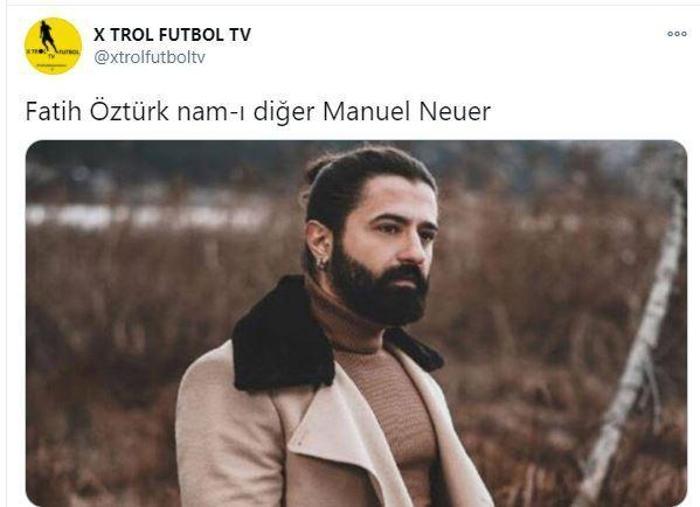Click the X TROL FUTBOL TV display name
The image size is (700, 507).
click(x=172, y=35)
